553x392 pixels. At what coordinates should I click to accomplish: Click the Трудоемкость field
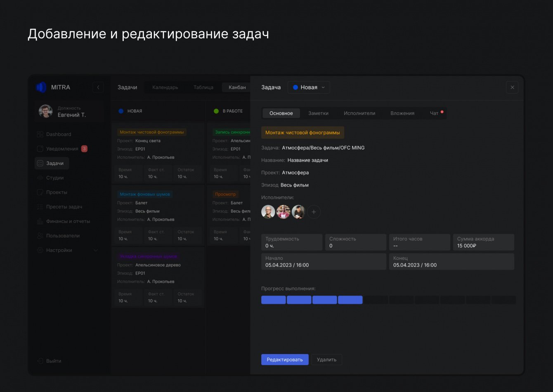[292, 242]
